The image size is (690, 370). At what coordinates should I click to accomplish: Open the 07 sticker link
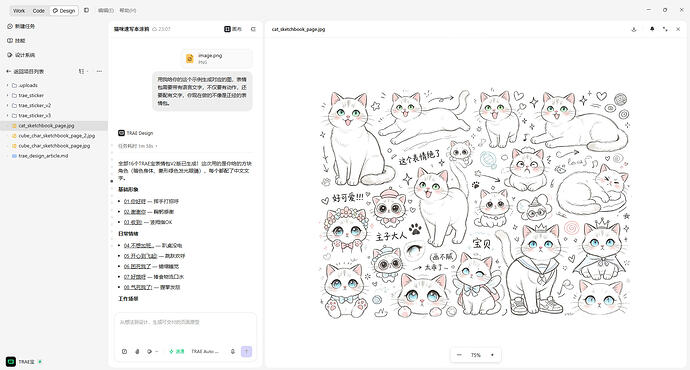135,277
